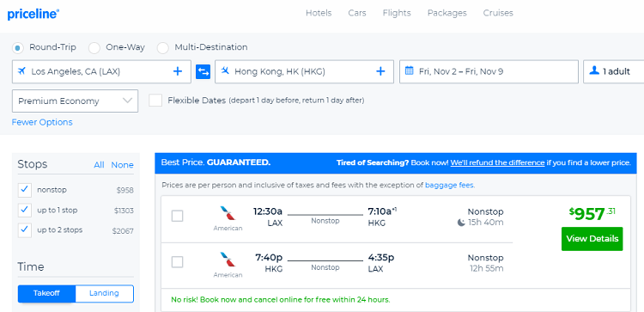
Task: Select the One-Way radio button
Action: coord(94,47)
